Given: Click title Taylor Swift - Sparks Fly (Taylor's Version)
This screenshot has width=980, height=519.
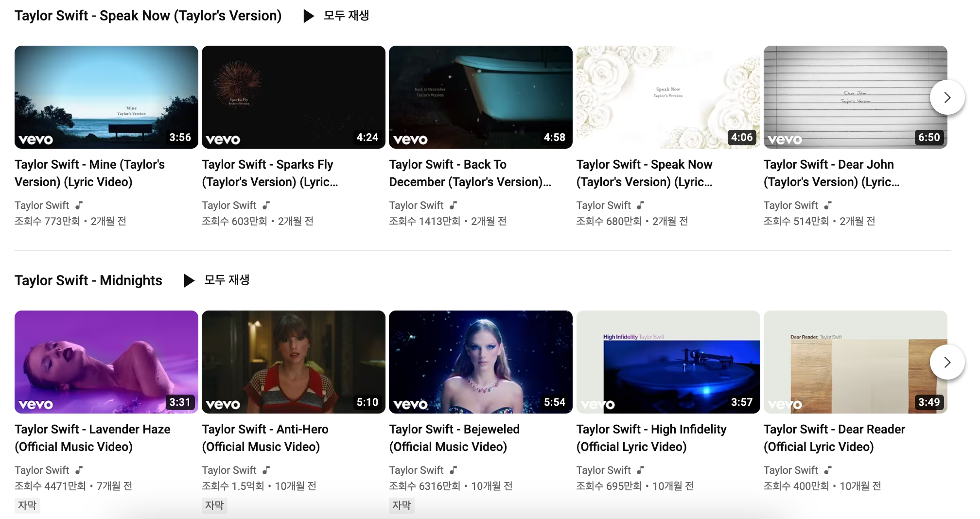Looking at the screenshot, I should 270,173.
